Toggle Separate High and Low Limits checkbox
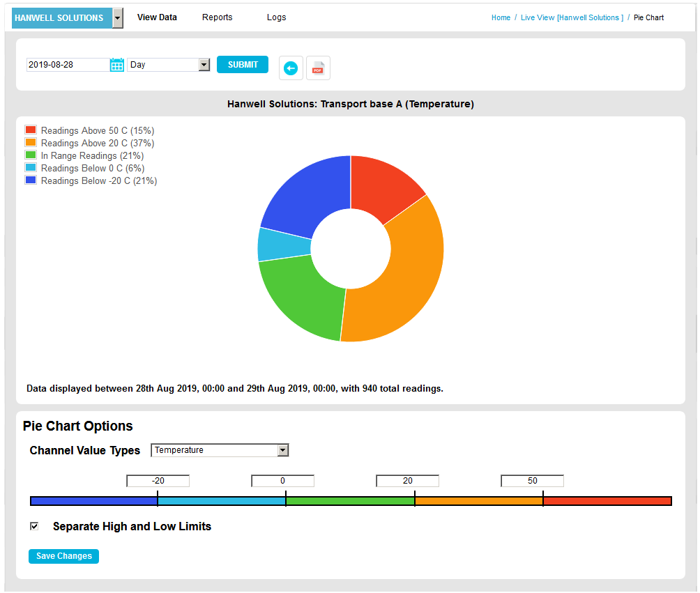This screenshot has height=593, width=700. pyautogui.click(x=34, y=526)
